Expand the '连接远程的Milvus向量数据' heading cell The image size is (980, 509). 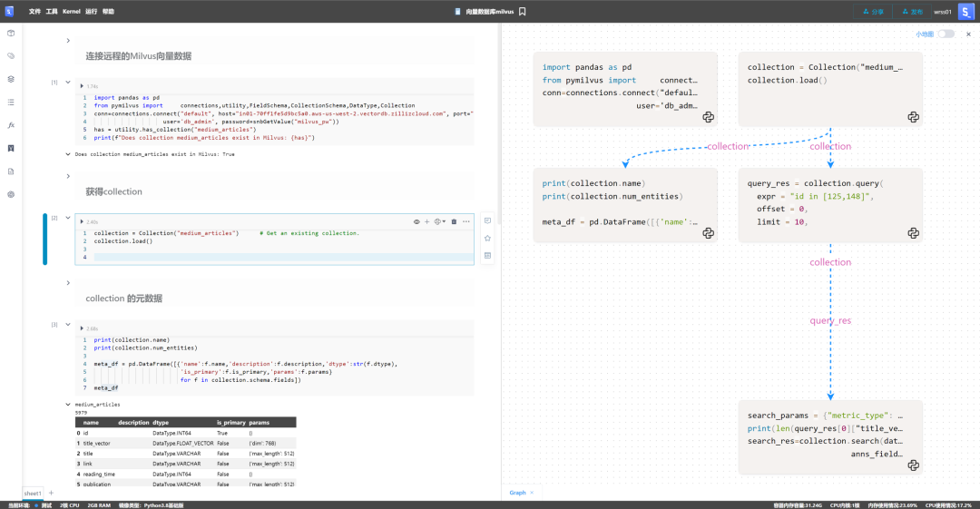pyautogui.click(x=68, y=41)
